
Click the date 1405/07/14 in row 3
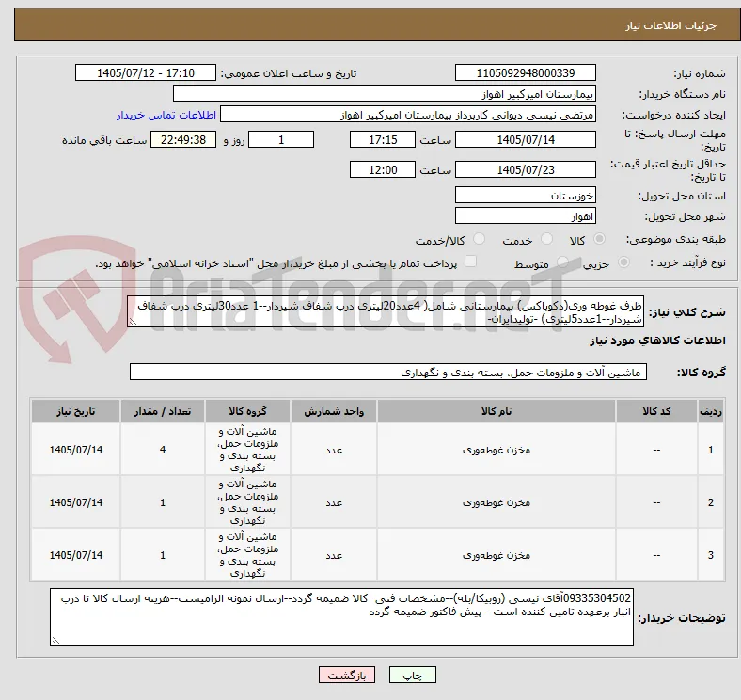(76, 555)
